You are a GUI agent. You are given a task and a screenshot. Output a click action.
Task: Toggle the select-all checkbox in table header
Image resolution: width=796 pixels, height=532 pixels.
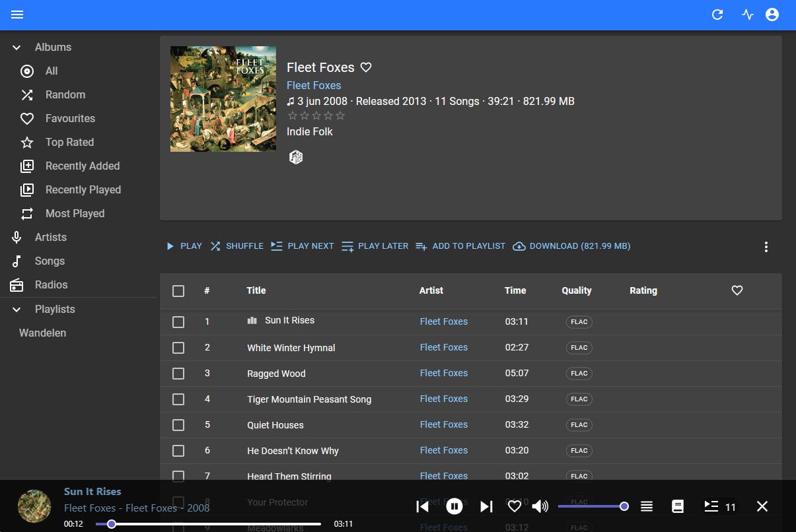click(178, 291)
